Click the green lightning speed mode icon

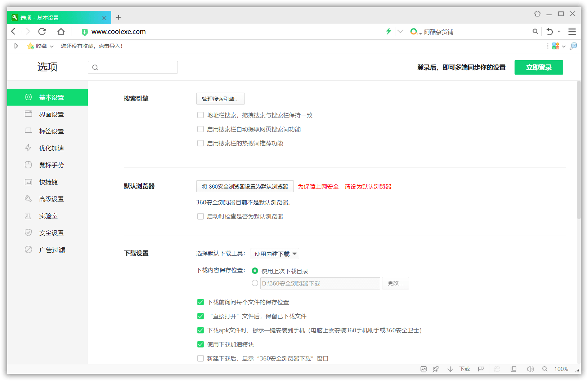point(388,31)
